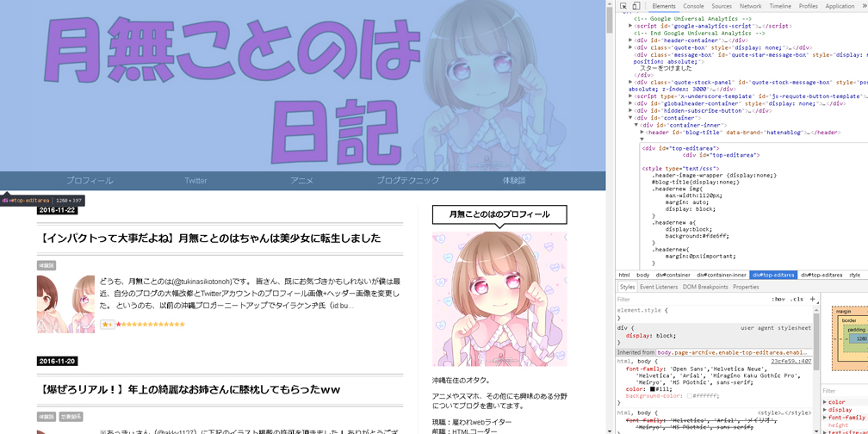The width and height of the screenshot is (868, 434).
Task: Click the Styles pane Filter field
Action: (x=692, y=299)
